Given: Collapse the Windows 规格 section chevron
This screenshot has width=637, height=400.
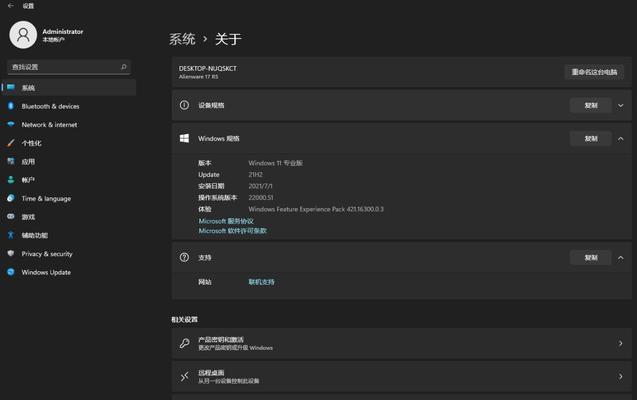Looking at the screenshot, I should coord(620,139).
